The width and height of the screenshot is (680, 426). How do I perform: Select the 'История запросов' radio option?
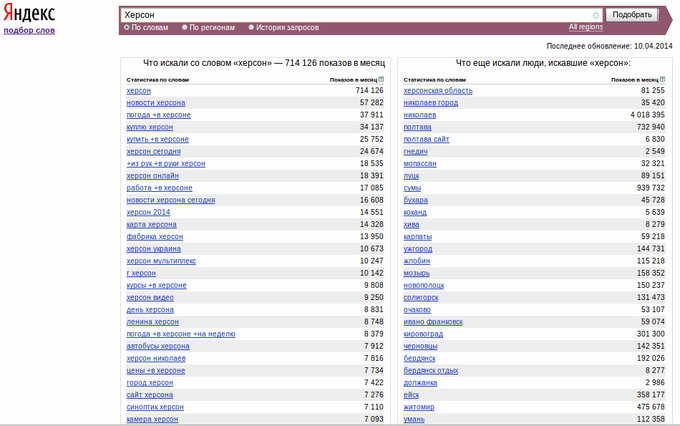tap(251, 27)
